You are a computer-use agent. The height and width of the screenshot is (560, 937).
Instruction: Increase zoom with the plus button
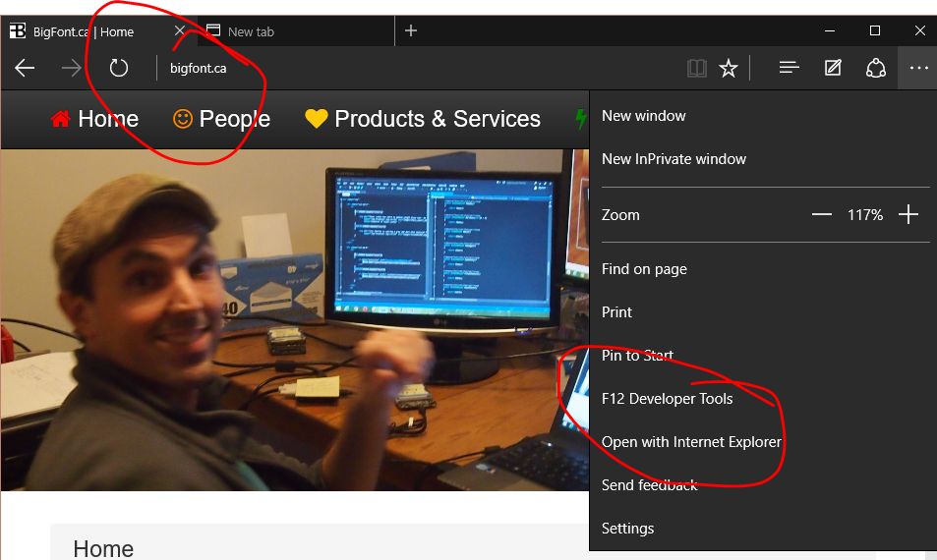click(x=908, y=214)
